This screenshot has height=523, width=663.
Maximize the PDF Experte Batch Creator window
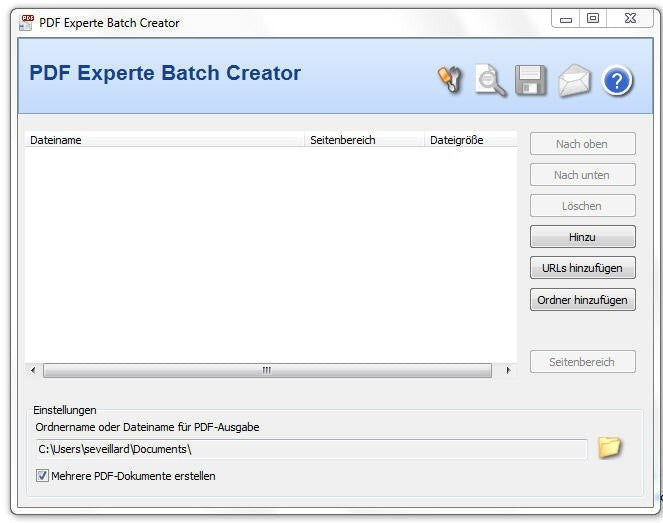pyautogui.click(x=593, y=19)
